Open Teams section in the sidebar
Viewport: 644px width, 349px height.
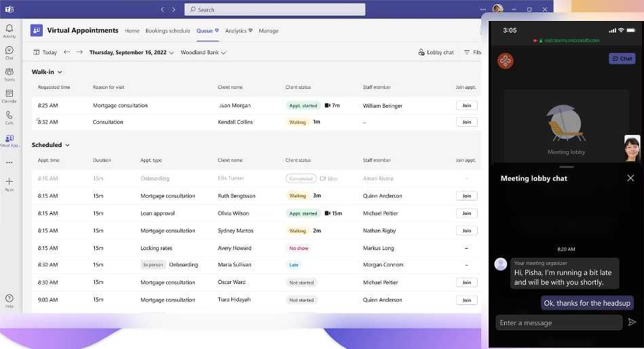tap(9, 75)
